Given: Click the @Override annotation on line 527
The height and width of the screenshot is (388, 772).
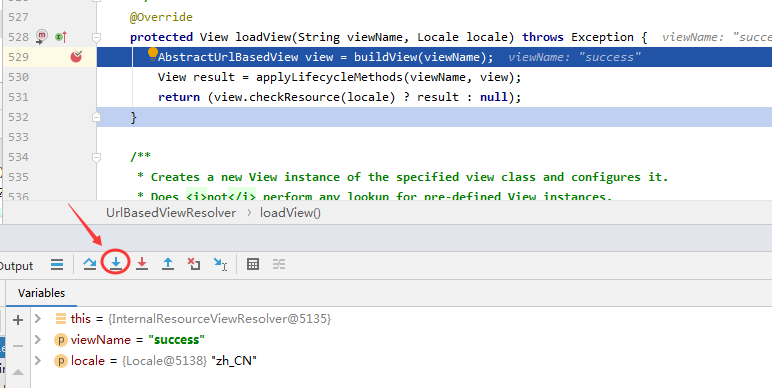Looking at the screenshot, I should coord(161,17).
